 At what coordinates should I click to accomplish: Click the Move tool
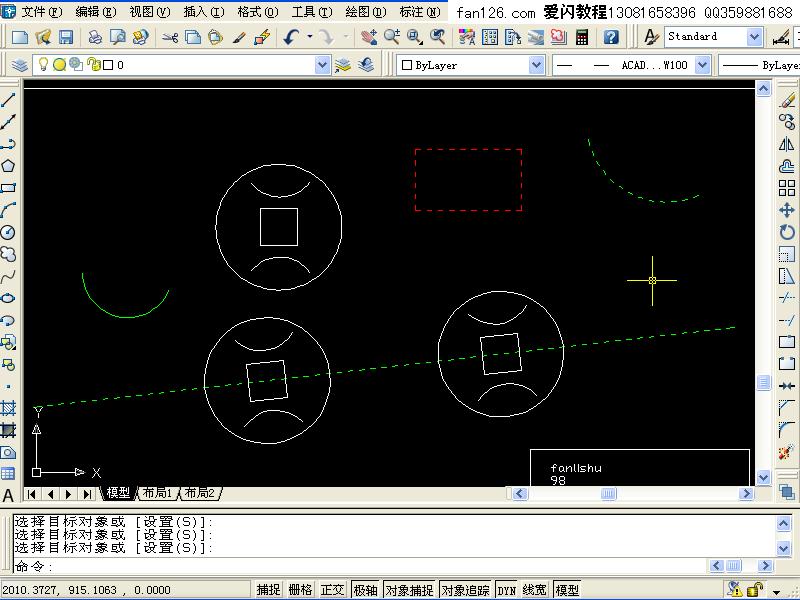tap(787, 210)
